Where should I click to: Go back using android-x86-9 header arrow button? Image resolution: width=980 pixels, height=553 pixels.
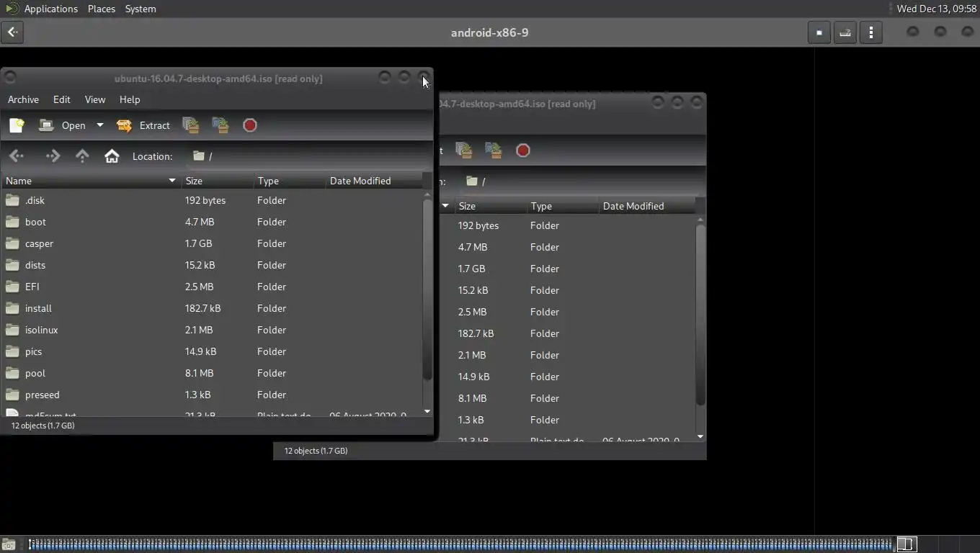tap(12, 32)
